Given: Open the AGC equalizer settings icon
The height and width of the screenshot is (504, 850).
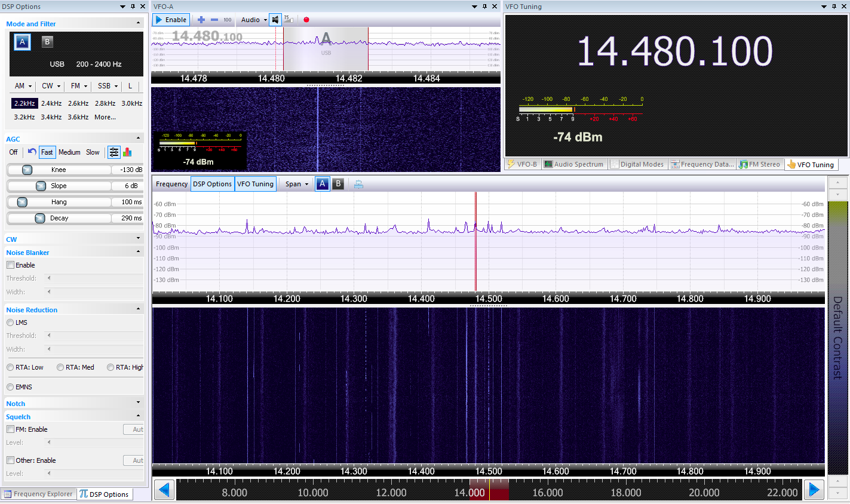Looking at the screenshot, I should 113,152.
